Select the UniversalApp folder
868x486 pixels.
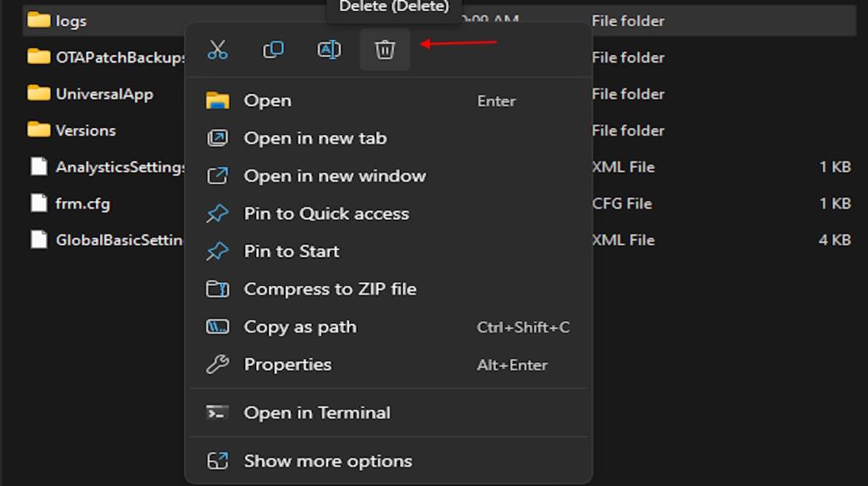coord(103,94)
